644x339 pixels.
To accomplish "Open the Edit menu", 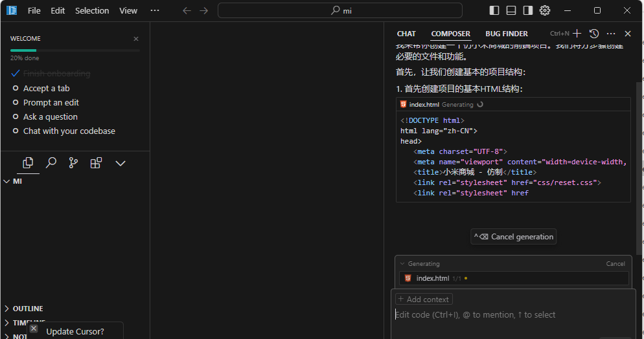I will tap(58, 10).
